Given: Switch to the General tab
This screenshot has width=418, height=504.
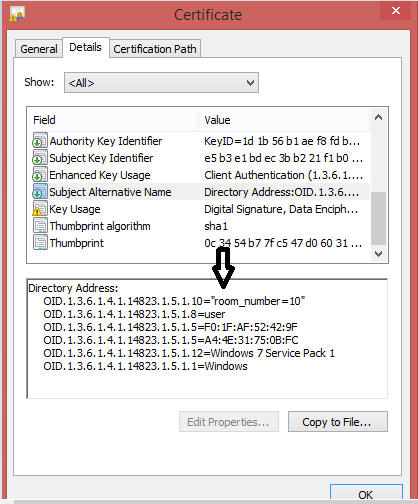Looking at the screenshot, I should (39, 49).
